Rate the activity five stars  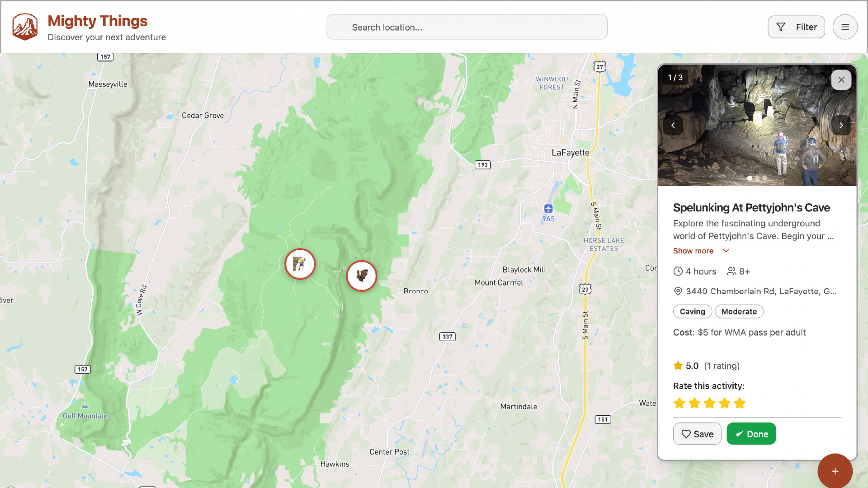point(740,403)
